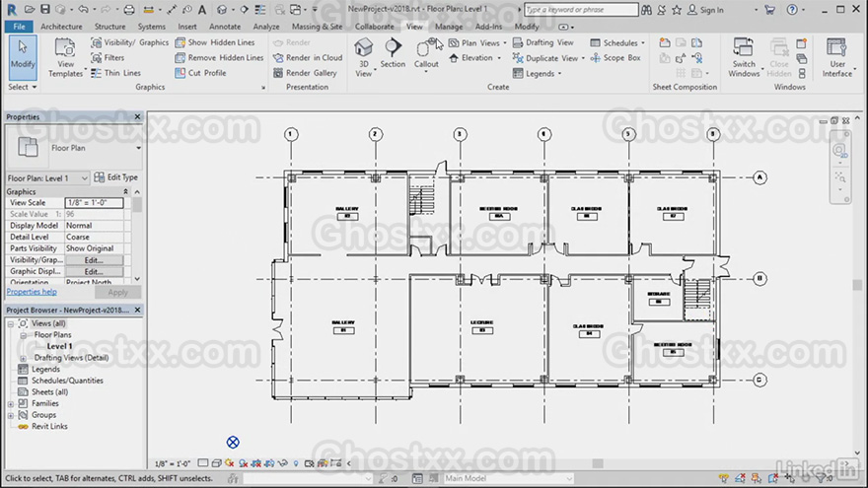Open the Properties help link
This screenshot has width=868, height=488.
32,292
